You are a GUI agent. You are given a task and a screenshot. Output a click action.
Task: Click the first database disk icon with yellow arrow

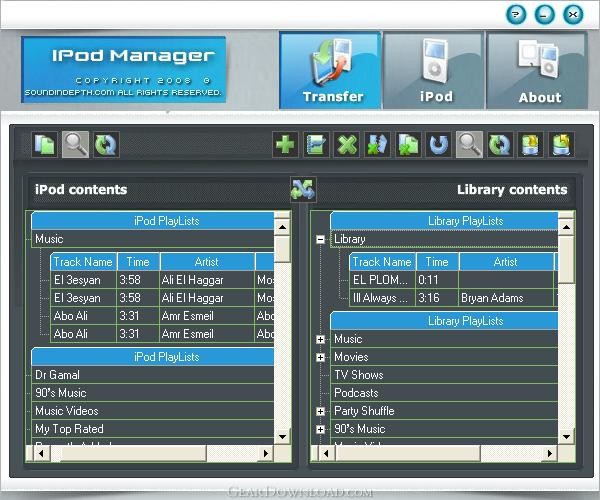[x=530, y=145]
